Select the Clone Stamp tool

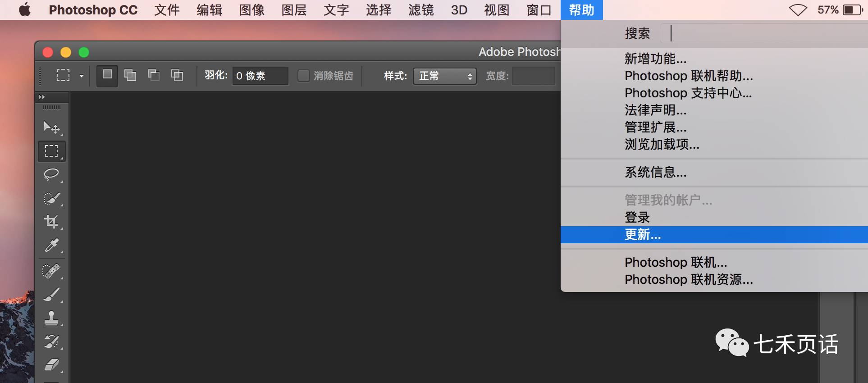(51, 318)
